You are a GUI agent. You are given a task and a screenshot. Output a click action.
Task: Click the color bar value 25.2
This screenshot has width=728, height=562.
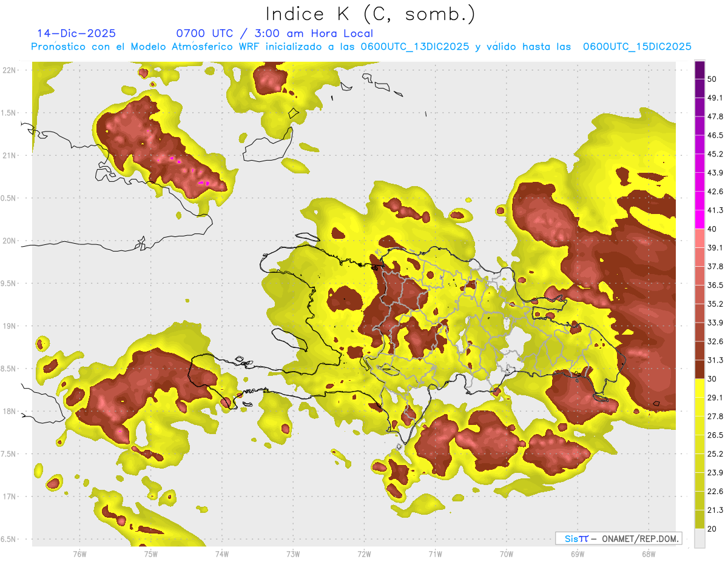pyautogui.click(x=715, y=453)
